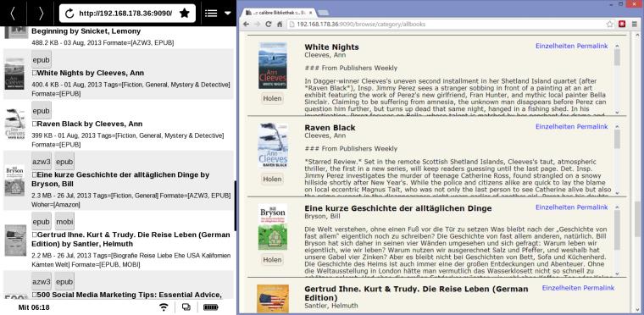Click Chrome's home icon

(x=280, y=25)
